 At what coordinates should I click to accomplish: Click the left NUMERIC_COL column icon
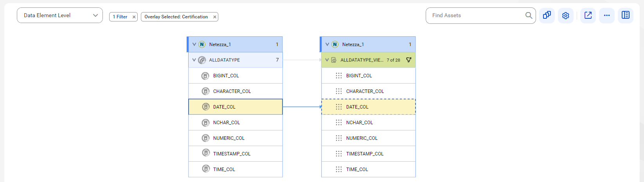[205, 138]
